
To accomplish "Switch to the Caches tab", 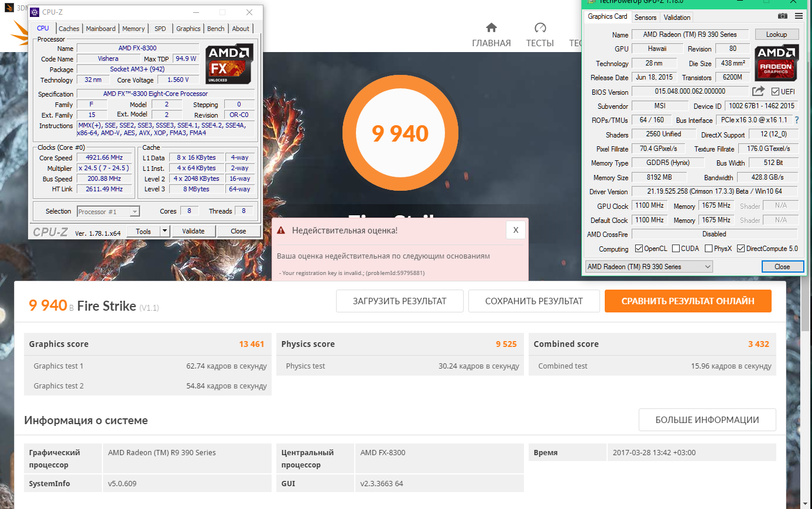I will [x=68, y=29].
